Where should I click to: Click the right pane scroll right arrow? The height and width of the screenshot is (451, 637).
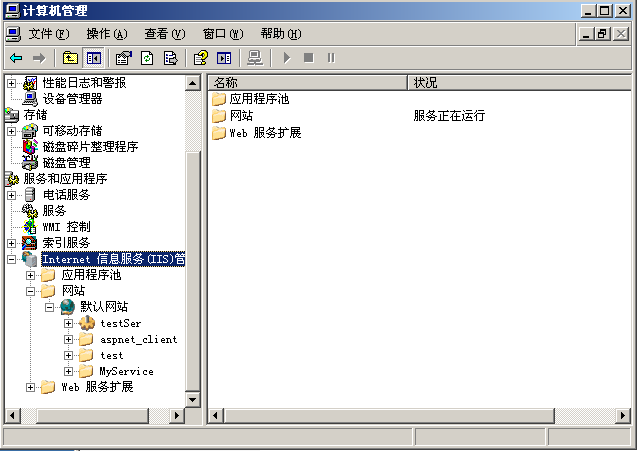tap(623, 415)
